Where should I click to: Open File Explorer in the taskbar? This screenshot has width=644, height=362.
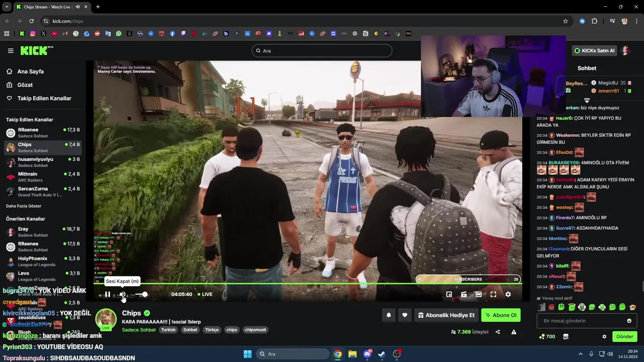(352, 354)
